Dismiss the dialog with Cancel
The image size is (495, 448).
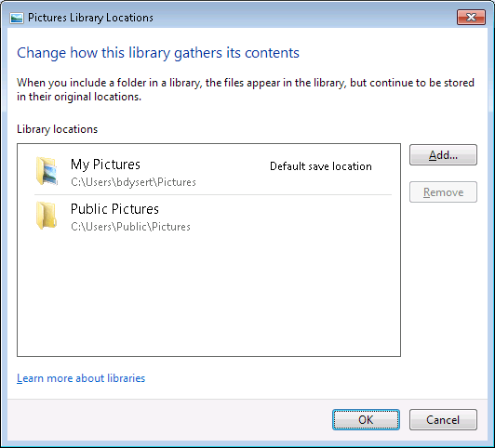(x=443, y=419)
